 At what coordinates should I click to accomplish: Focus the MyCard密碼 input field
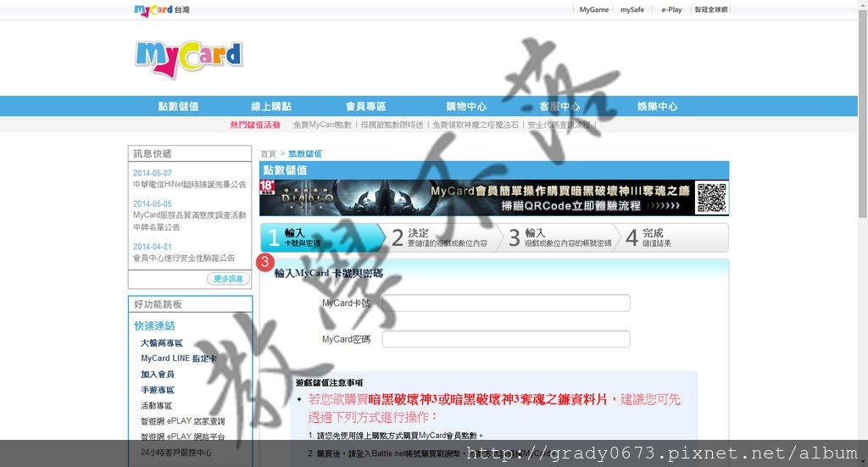pyautogui.click(x=506, y=339)
